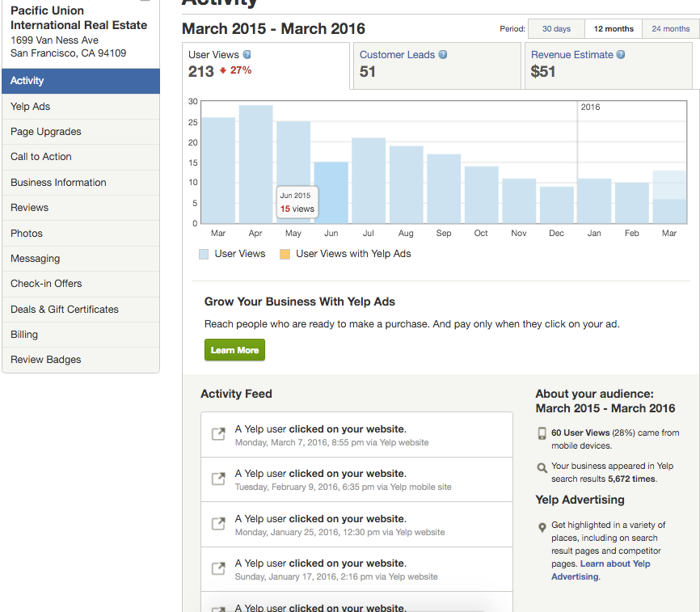Set period to 24 months
Image resolution: width=700 pixels, height=612 pixels.
[x=670, y=29]
